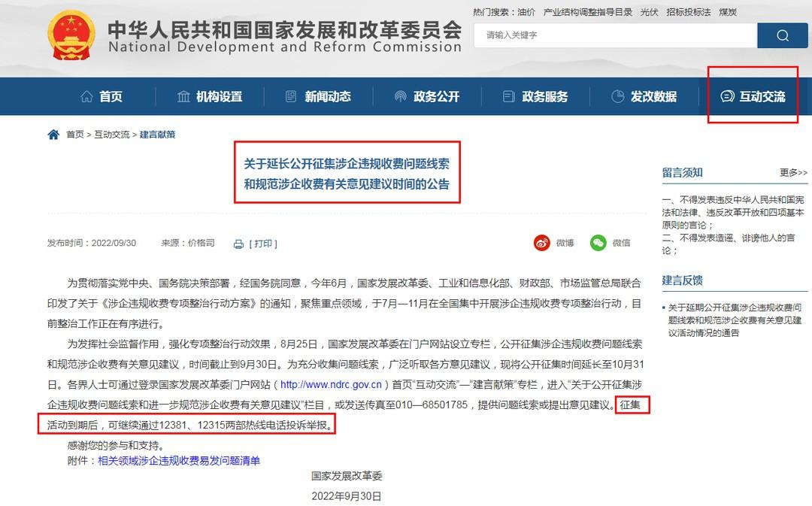Click the speech bubble icon on 互动交流
This screenshot has height=506, width=812.
(727, 96)
